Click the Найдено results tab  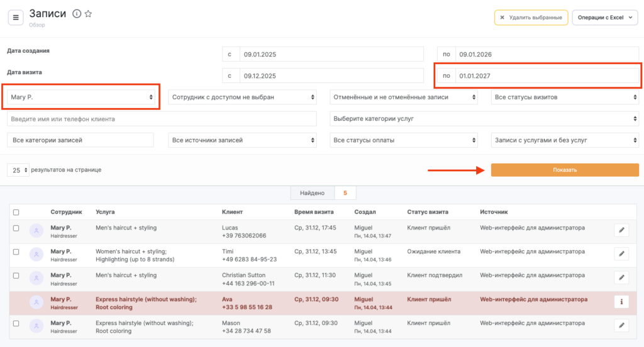coord(312,193)
